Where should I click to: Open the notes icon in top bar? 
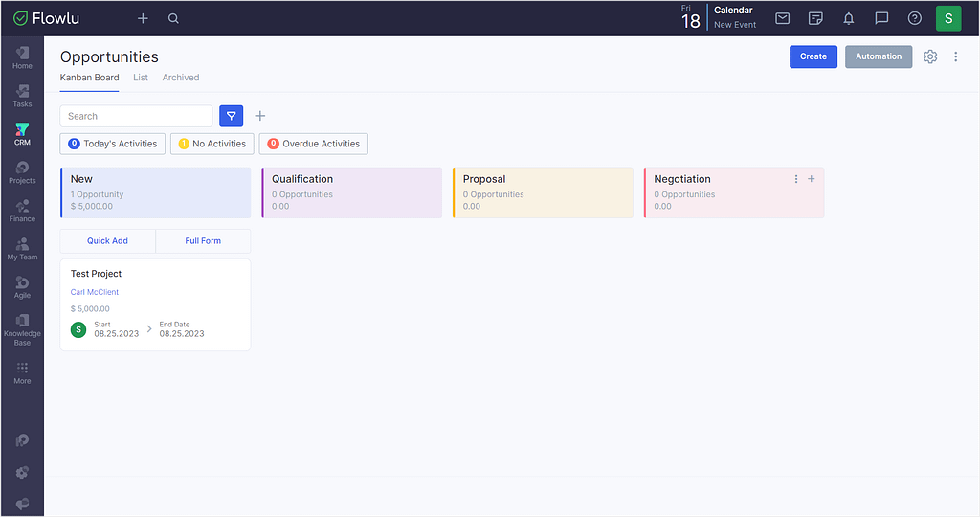point(815,18)
